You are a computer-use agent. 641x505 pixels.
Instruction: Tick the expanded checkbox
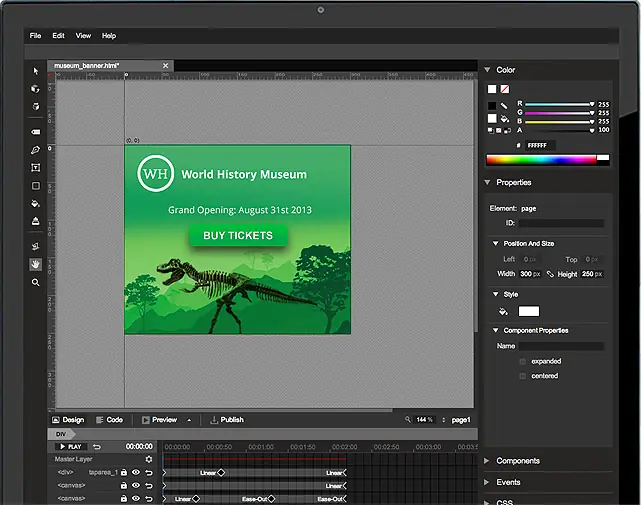(522, 361)
